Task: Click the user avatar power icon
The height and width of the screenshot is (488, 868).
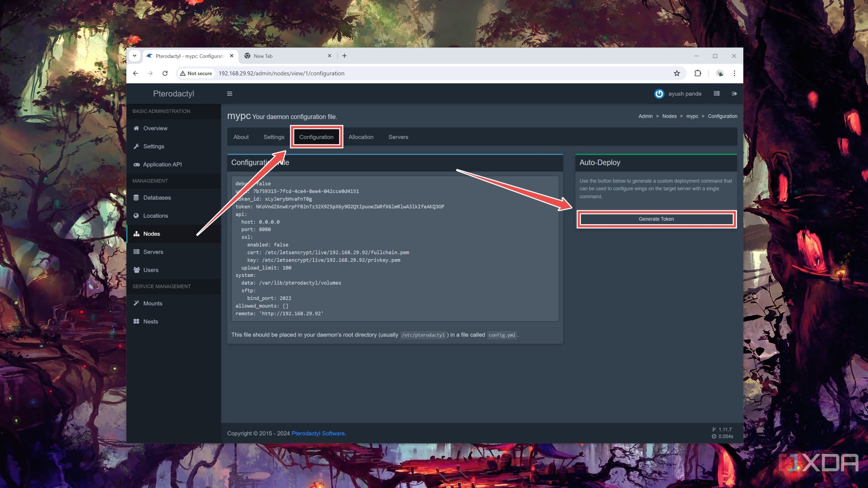Action: point(659,94)
